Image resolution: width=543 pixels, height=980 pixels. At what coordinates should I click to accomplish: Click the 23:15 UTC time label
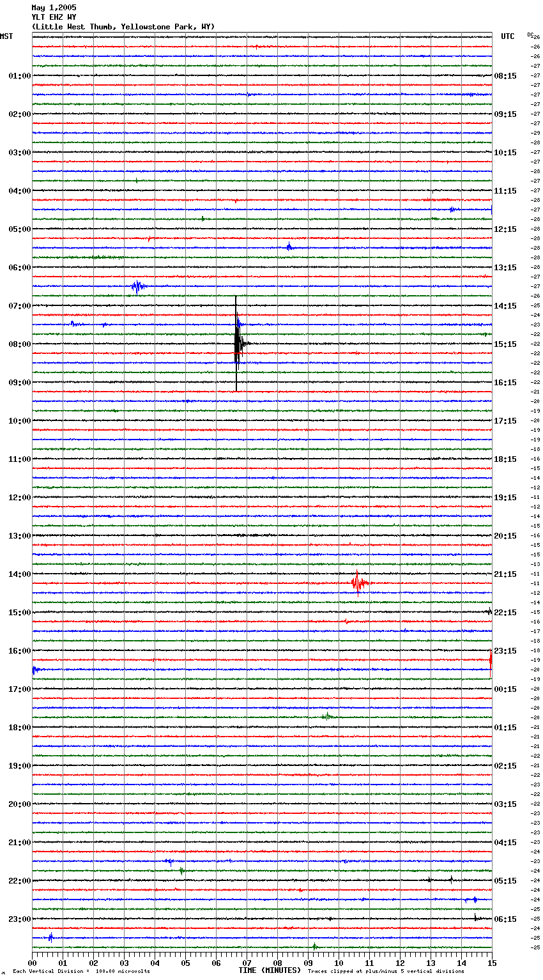point(505,651)
